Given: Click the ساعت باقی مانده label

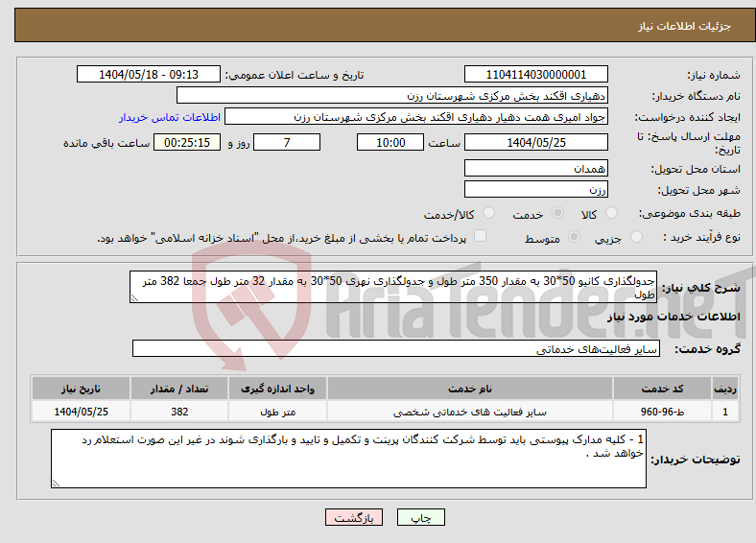Looking at the screenshot, I should pyautogui.click(x=106, y=143).
